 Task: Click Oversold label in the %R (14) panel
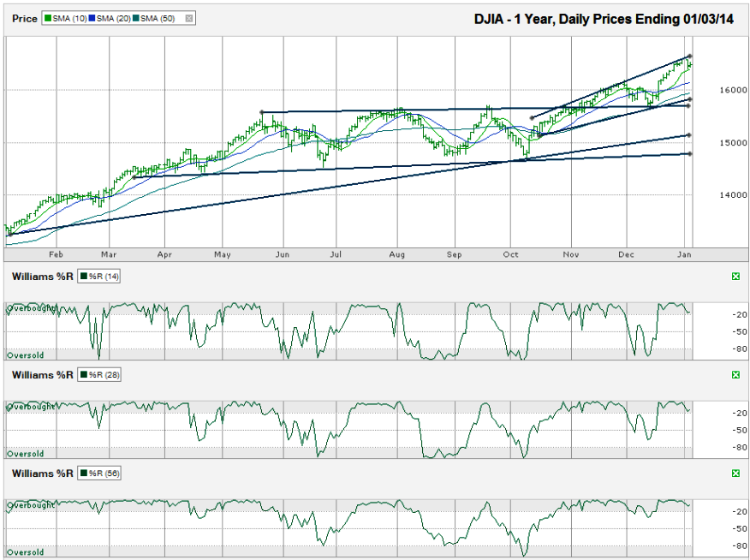[26, 355]
